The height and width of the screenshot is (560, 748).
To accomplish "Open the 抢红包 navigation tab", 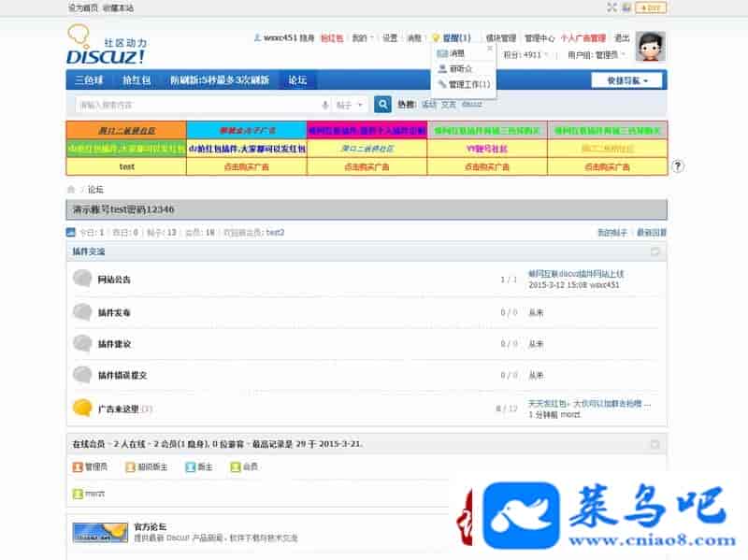I will tap(137, 80).
